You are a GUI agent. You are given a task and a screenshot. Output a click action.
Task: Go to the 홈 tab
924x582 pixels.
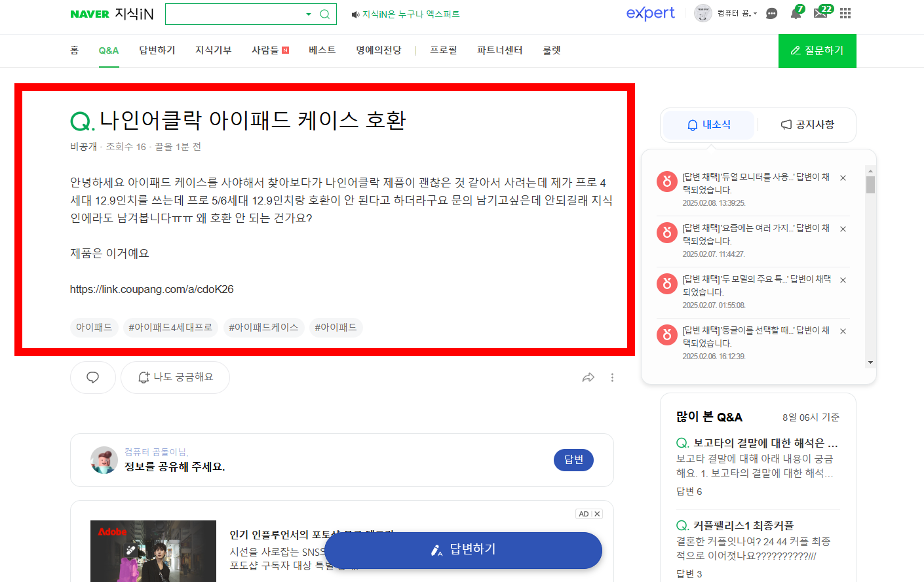(x=74, y=50)
